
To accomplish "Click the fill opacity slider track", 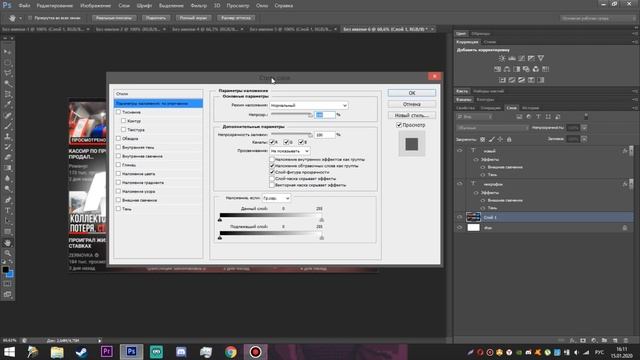I will (x=292, y=134).
